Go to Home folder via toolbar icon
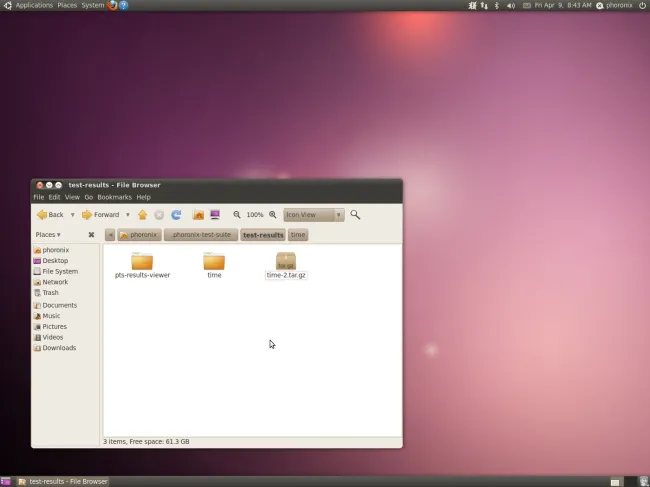This screenshot has width=650, height=487. 198,214
